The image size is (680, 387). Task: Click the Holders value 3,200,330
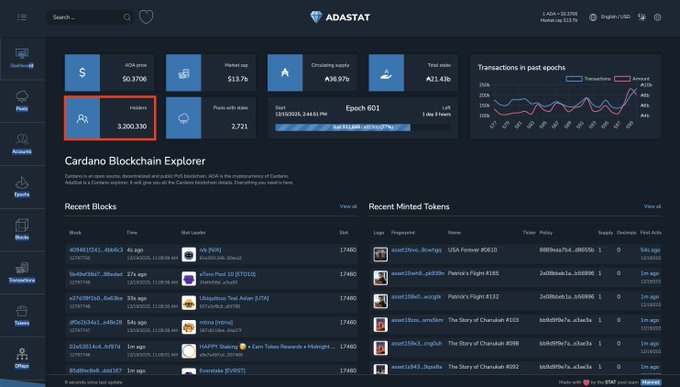(x=132, y=127)
